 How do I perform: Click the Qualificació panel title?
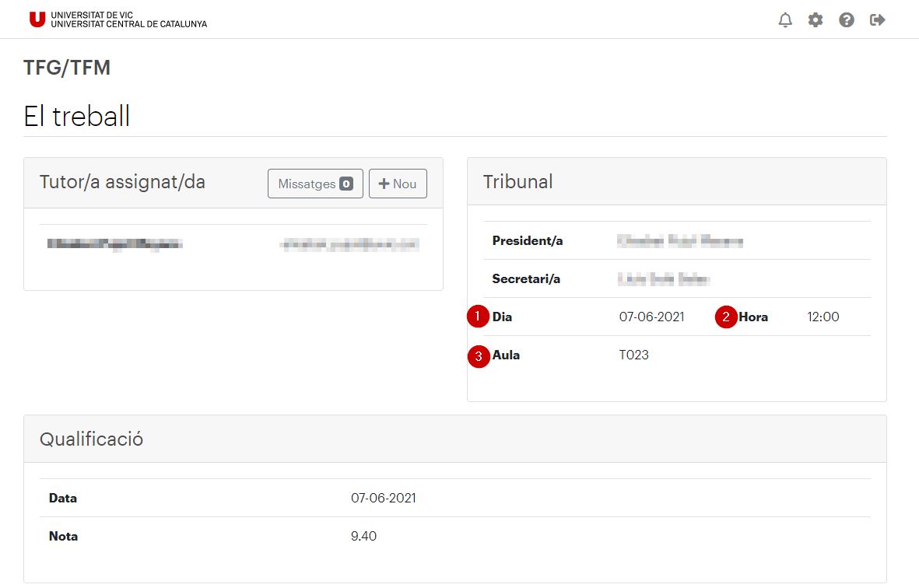point(91,439)
